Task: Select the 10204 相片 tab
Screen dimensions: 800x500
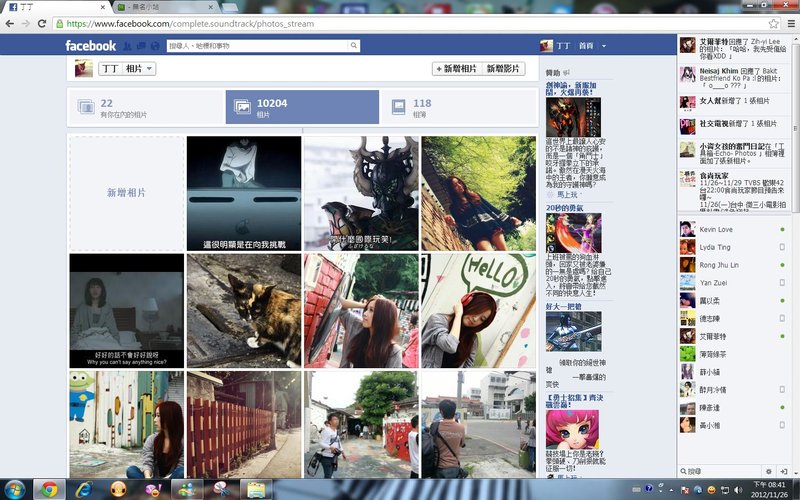Action: tap(302, 107)
